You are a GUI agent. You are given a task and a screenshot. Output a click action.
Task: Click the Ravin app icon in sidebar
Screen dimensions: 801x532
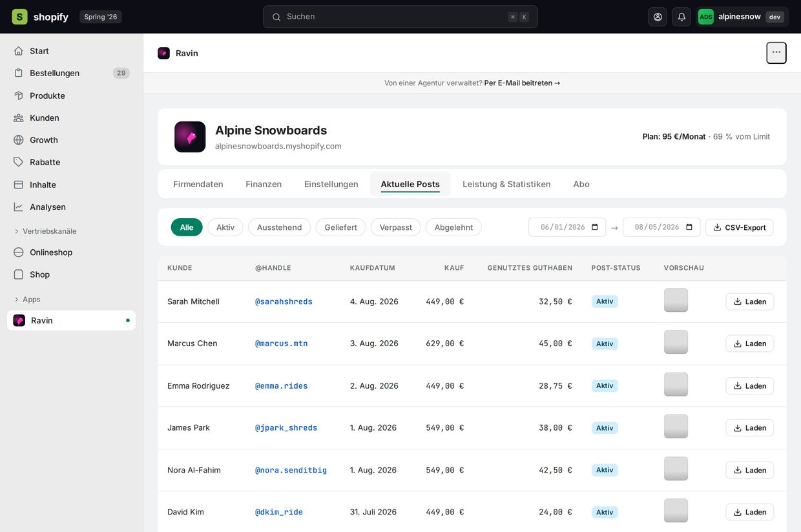point(19,320)
